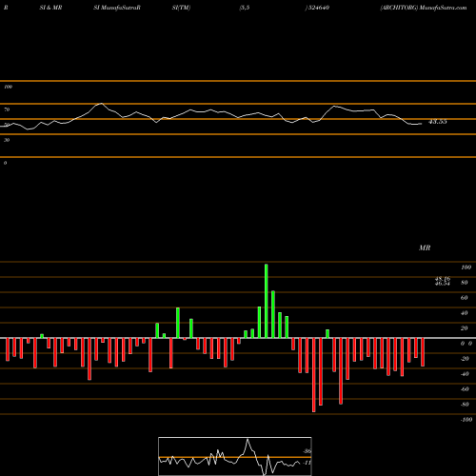Screen dimensions: 476x476
Task: Click the 43.55 RSI value label
Action: point(438,122)
